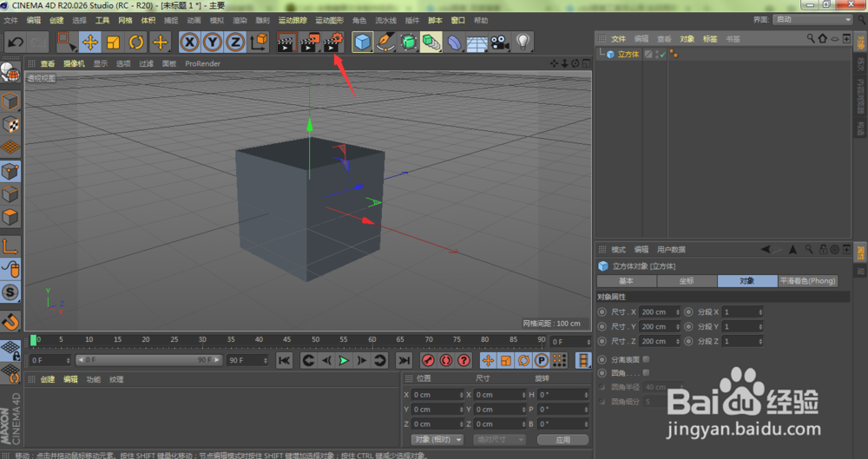The height and width of the screenshot is (459, 868).
Task: Click the position X stepper in coordinates
Action: click(461, 395)
